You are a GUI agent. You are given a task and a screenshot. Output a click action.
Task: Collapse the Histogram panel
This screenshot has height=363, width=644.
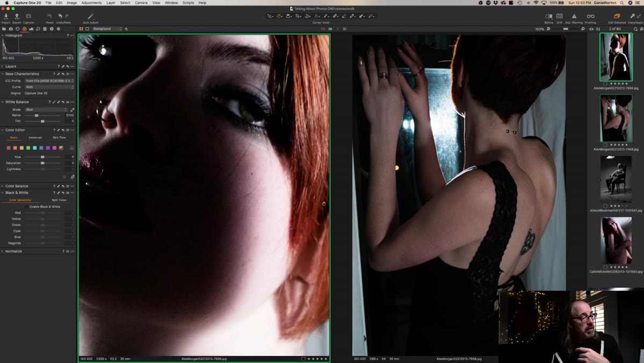coord(3,35)
